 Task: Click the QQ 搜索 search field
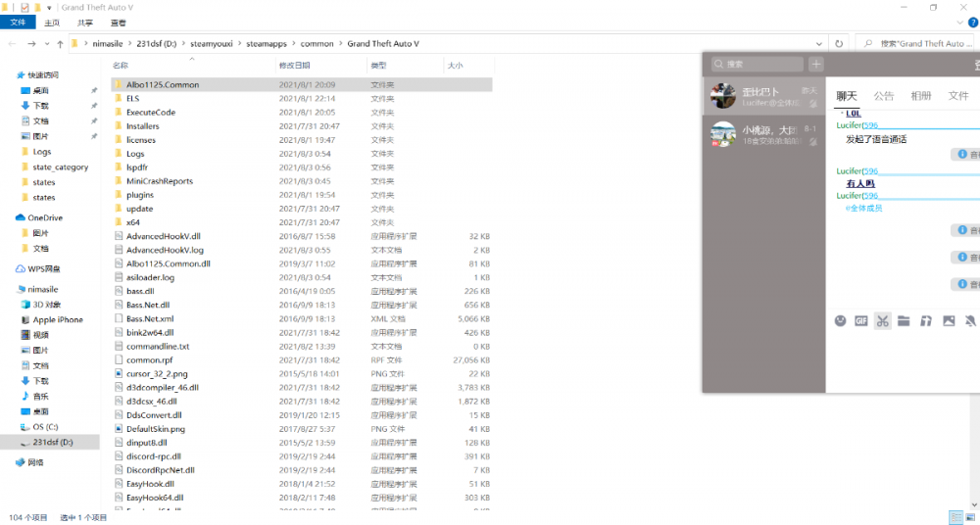point(758,64)
